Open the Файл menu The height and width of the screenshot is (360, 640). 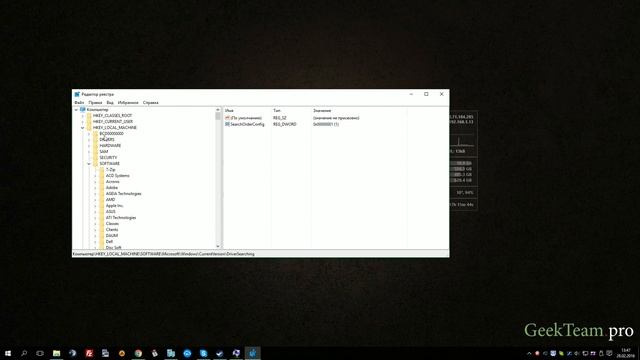[79, 102]
